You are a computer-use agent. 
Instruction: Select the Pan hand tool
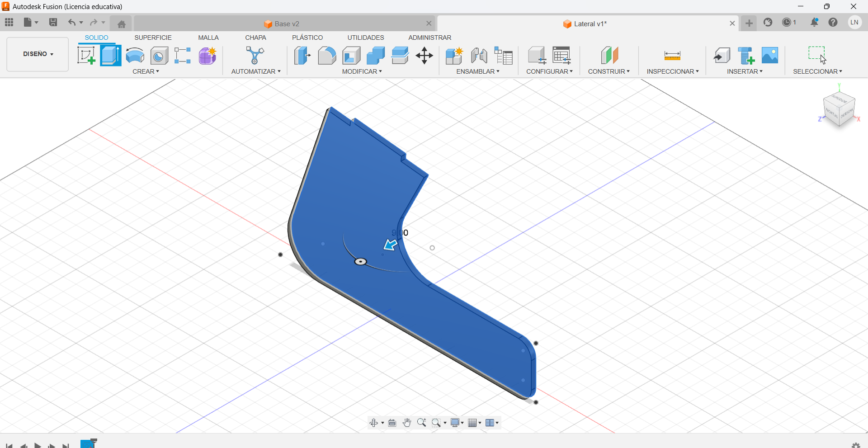407,423
